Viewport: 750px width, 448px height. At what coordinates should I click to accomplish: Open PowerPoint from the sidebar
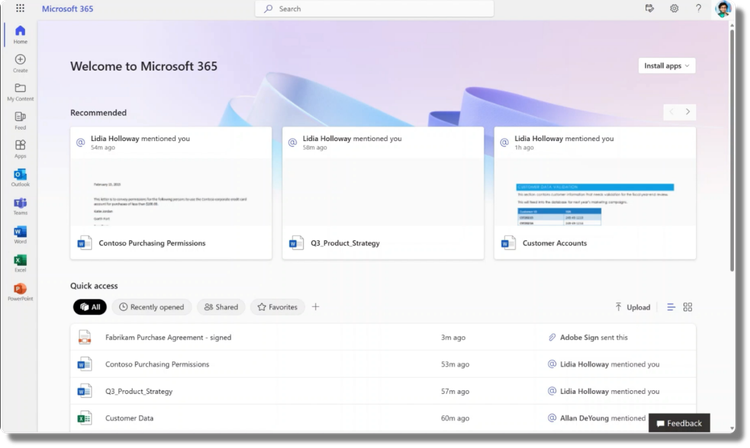click(20, 292)
